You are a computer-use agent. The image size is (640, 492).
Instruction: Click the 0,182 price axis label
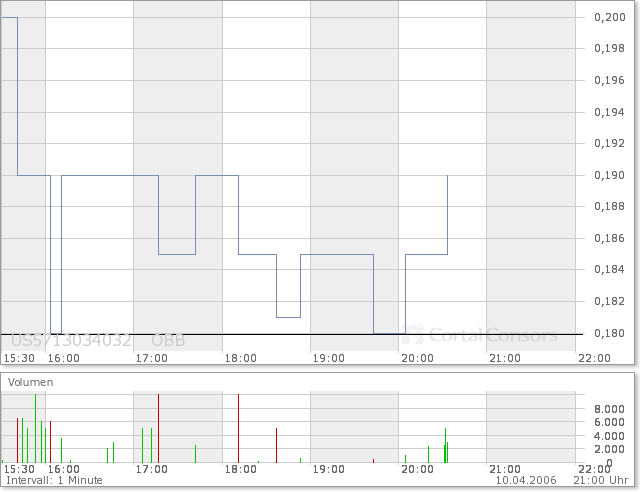pyautogui.click(x=610, y=301)
